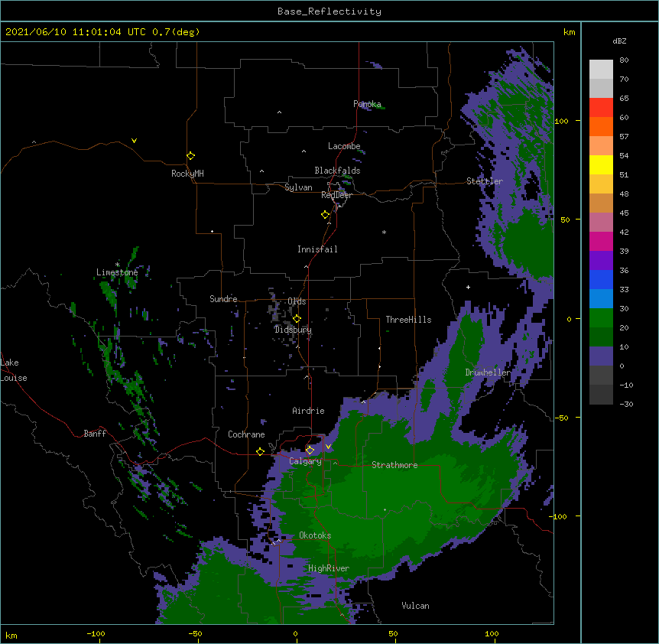Click the RockyMH label
The width and height of the screenshot is (659, 644).
187,173
